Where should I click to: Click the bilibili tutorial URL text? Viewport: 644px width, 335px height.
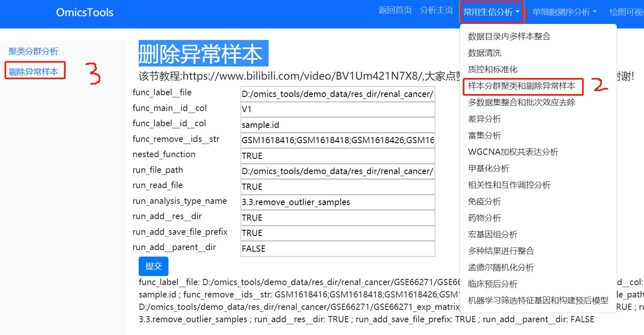pos(303,76)
